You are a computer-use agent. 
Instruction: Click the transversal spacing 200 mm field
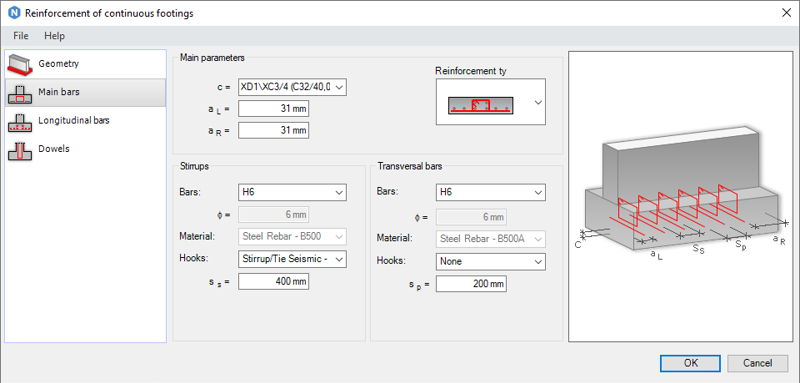[x=471, y=284]
